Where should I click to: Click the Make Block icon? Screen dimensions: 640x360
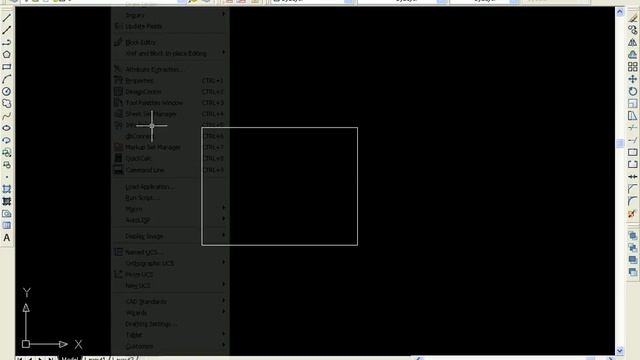[7, 165]
